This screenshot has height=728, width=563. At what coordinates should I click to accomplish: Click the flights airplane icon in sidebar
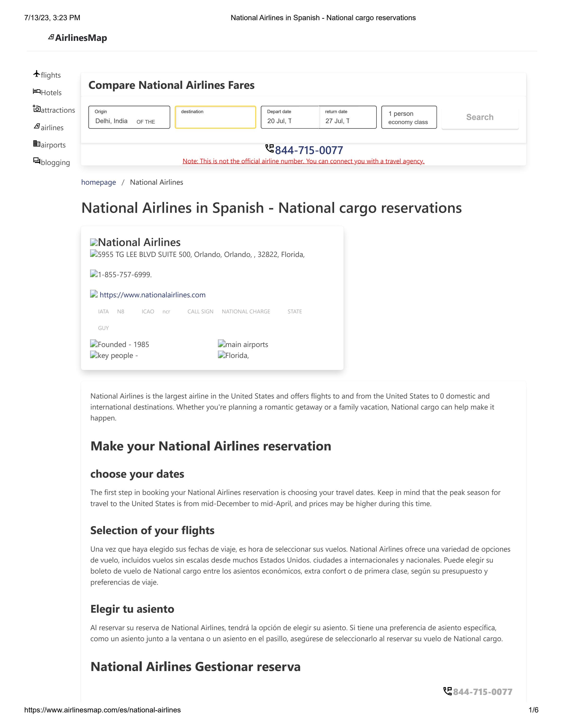37,74
